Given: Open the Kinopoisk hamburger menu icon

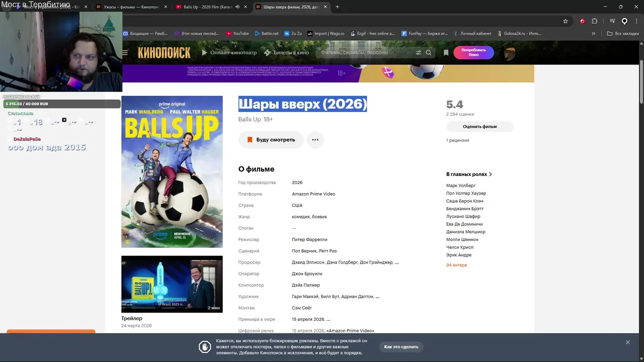Looking at the screenshot, I should [x=125, y=53].
